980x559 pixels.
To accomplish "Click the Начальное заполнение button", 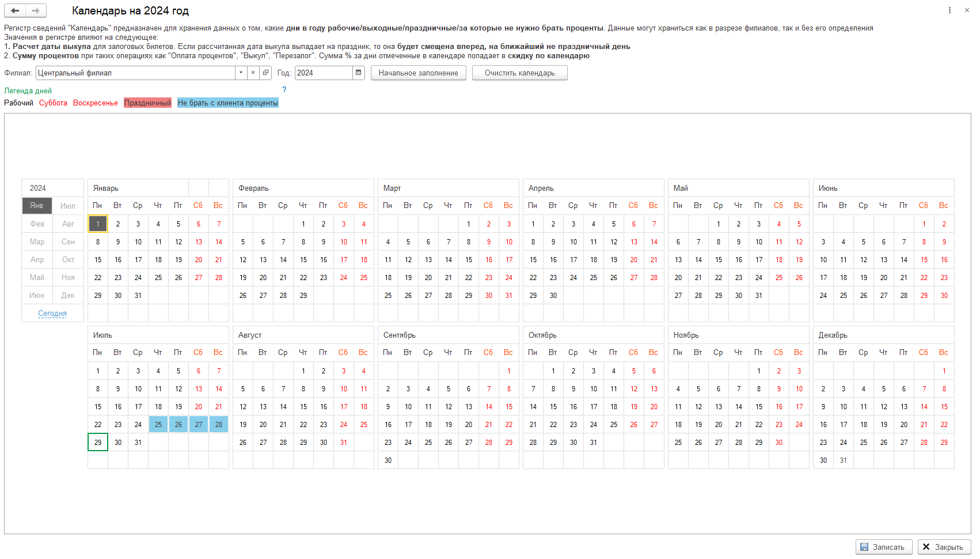I will [419, 73].
